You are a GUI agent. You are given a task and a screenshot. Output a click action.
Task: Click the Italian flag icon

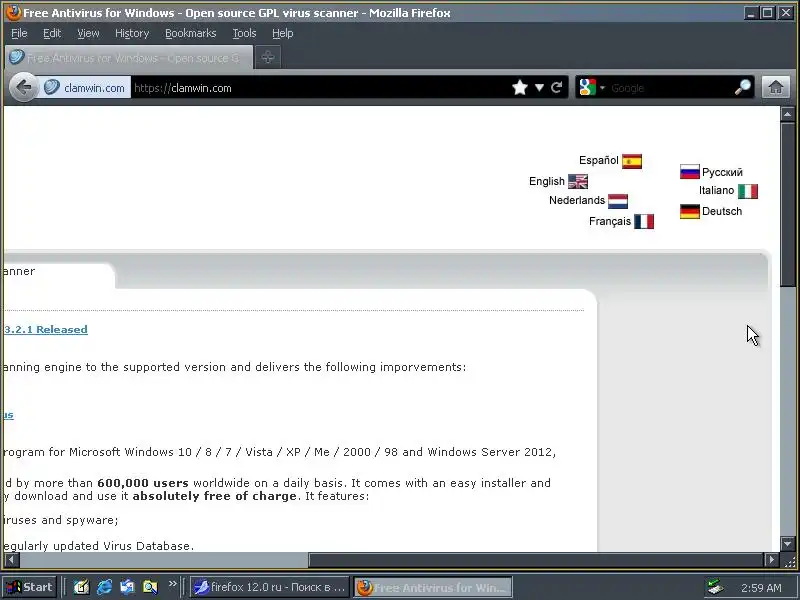pos(748,191)
